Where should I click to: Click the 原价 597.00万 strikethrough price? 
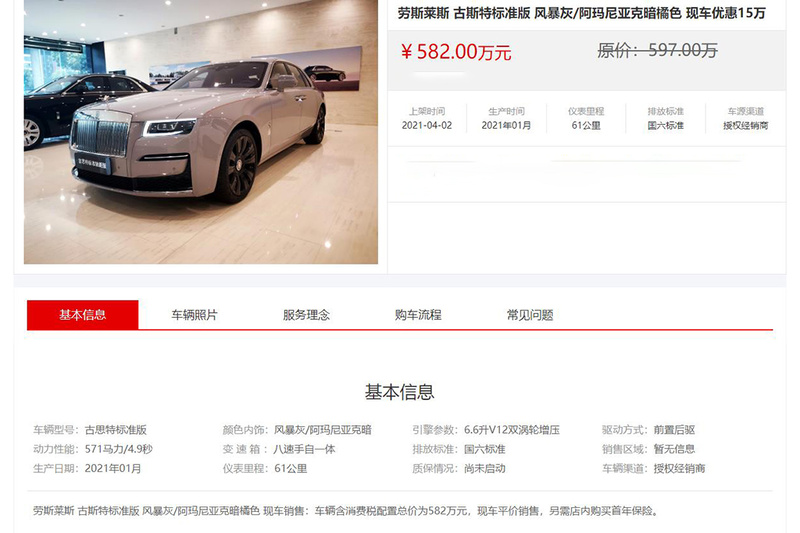click(657, 50)
